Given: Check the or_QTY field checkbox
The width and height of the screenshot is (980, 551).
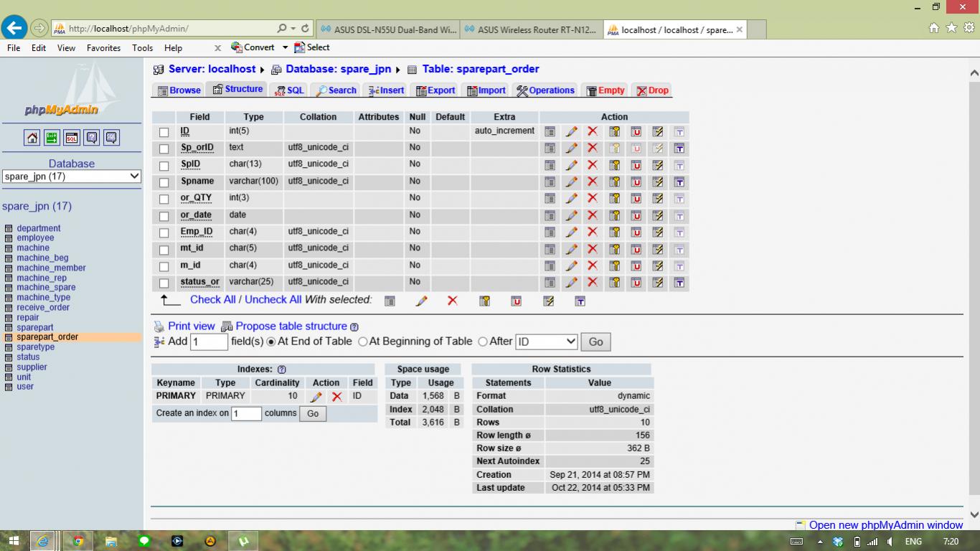Looking at the screenshot, I should (x=164, y=199).
